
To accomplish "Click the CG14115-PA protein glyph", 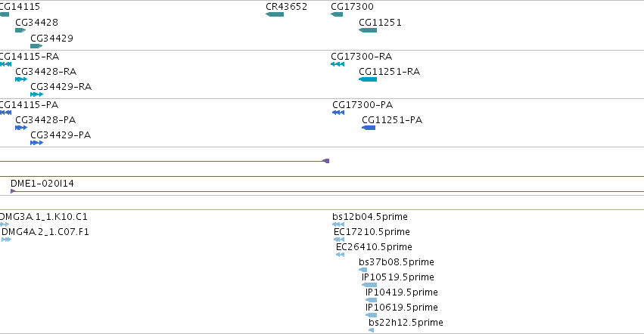I will pyautogui.click(x=6, y=113).
